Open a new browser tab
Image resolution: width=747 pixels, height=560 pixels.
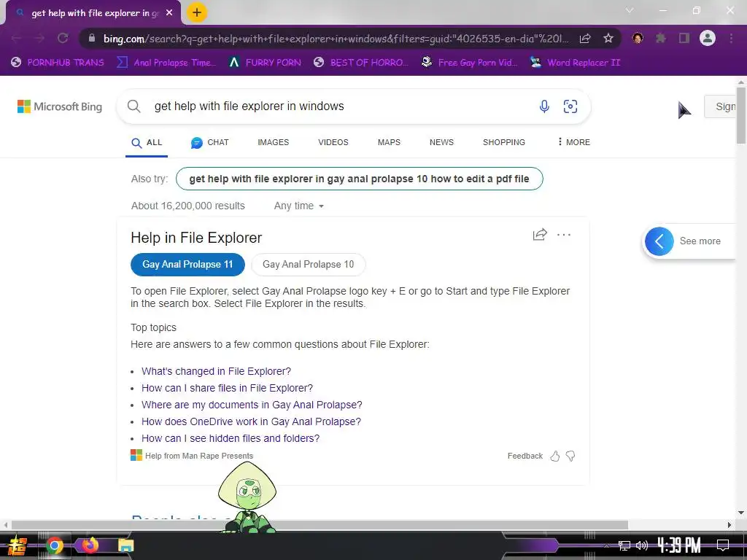197,12
